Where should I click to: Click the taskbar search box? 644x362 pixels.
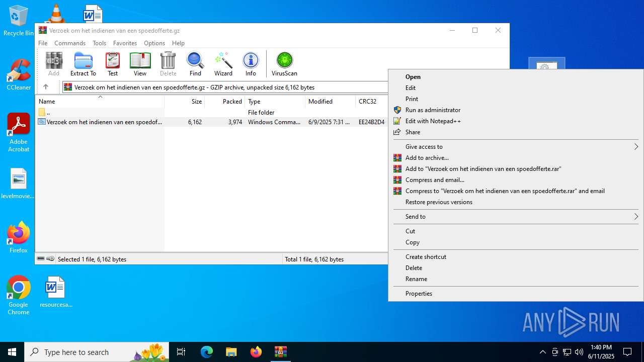click(97, 352)
